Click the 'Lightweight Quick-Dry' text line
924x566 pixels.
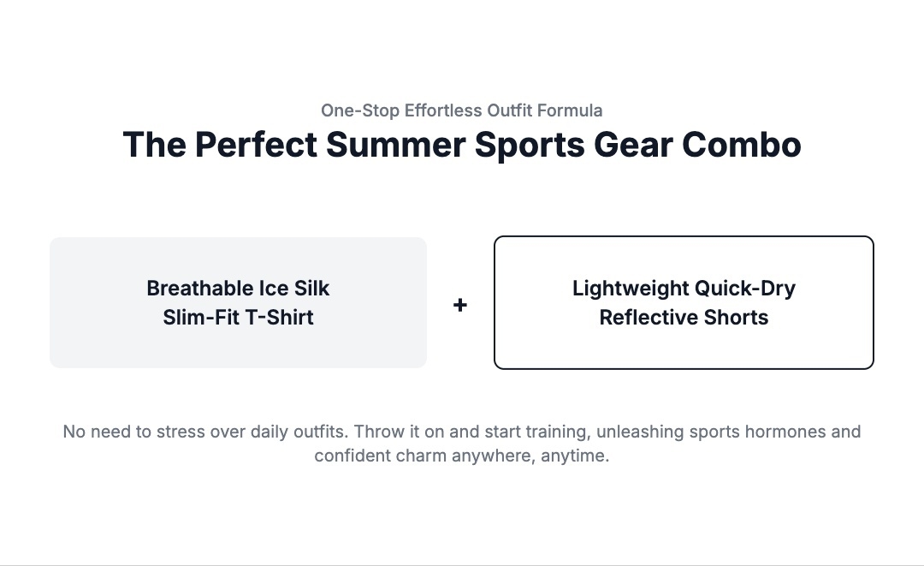click(684, 289)
